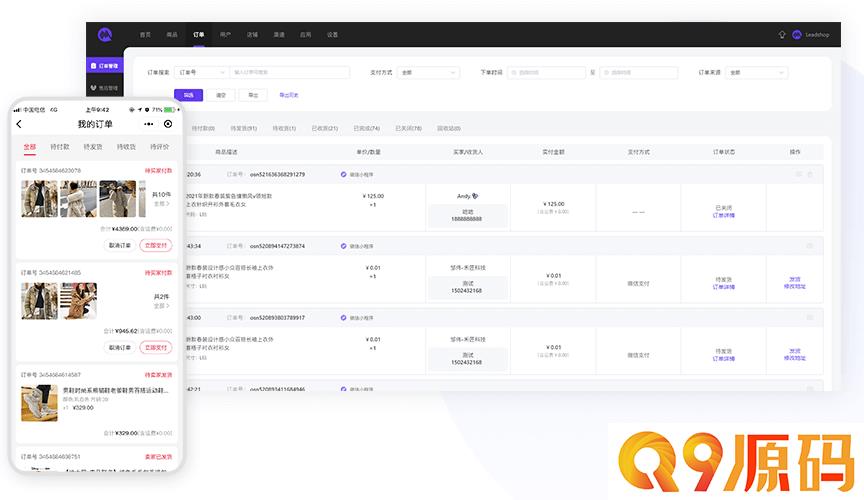Click the 导出 button
Screen dimensions: 864x500
[253, 95]
